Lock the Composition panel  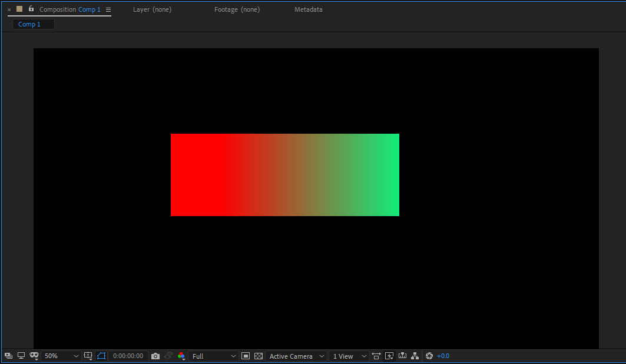pyautogui.click(x=31, y=9)
